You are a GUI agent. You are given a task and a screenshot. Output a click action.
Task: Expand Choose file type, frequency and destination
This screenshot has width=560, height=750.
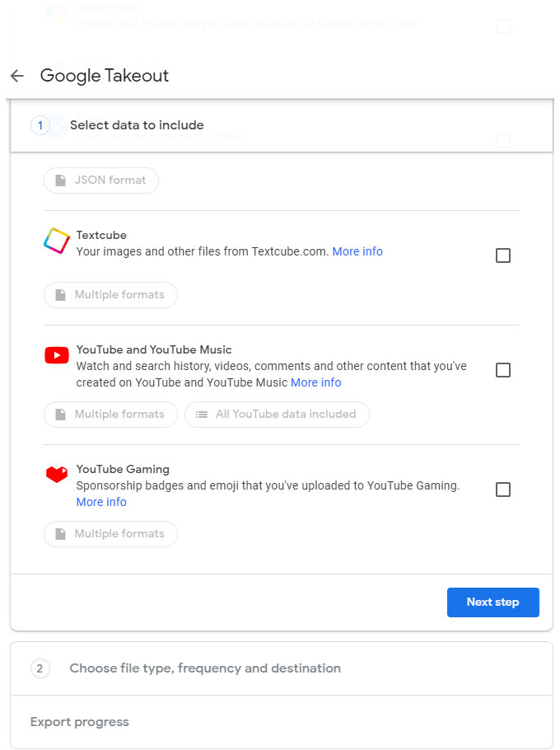(205, 668)
